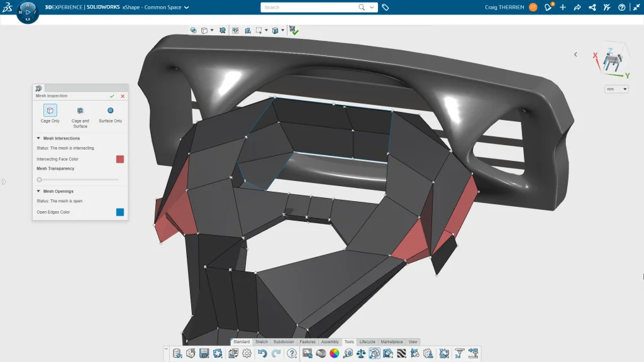Click the Save icon in bottom toolbar
Viewport: 644px width, 362px height.
point(204,353)
